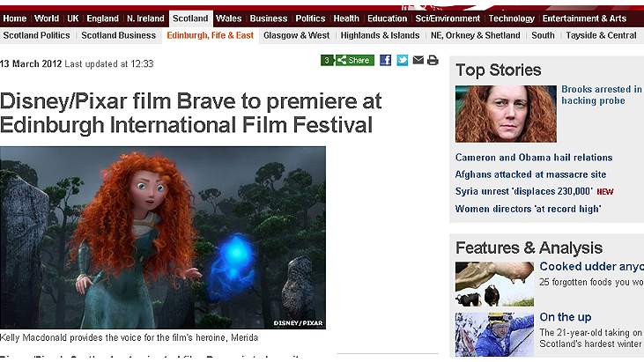The height and width of the screenshot is (362, 644).
Task: Select the N. Ireland section
Action: [145, 18]
